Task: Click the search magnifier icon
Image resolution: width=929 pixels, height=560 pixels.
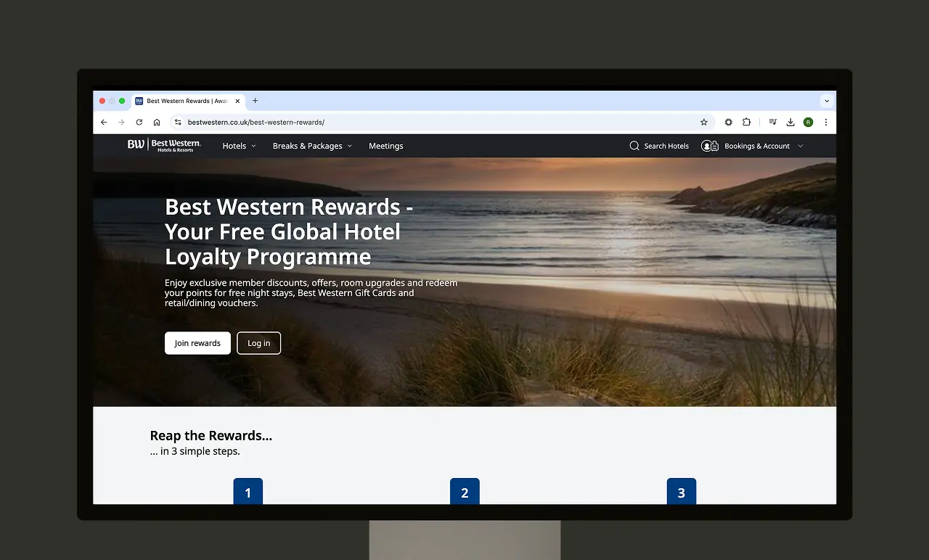Action: tap(634, 146)
